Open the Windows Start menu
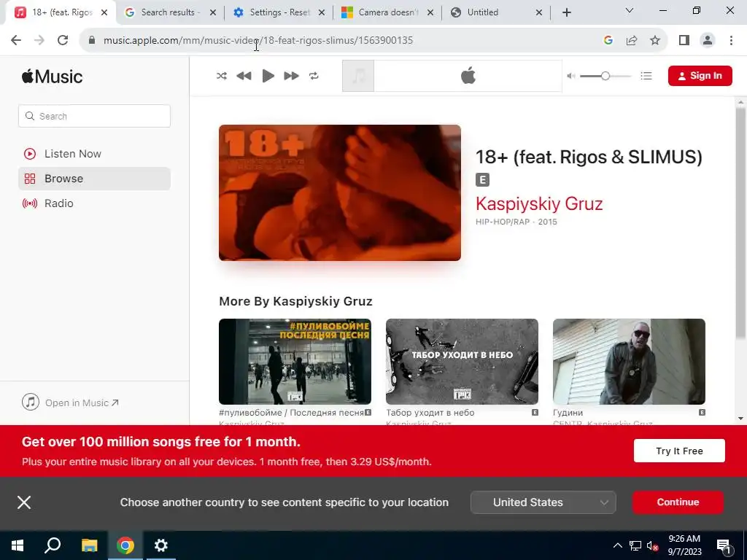 pos(18,545)
